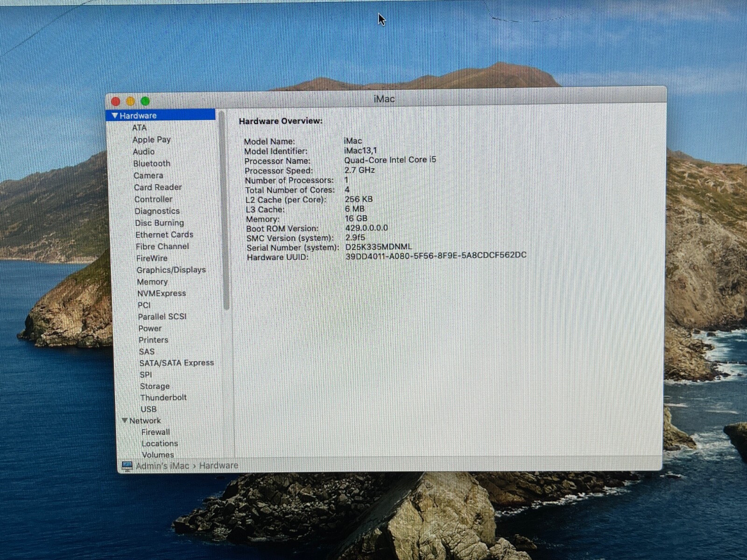Click the Hardware Overview heading
The width and height of the screenshot is (747, 560).
point(281,121)
